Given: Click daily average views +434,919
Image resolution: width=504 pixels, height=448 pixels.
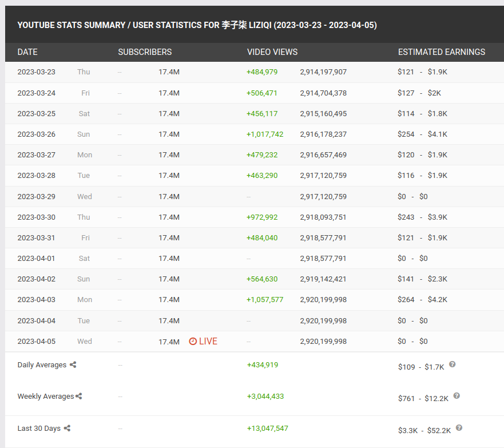Looking at the screenshot, I should 263,365.
